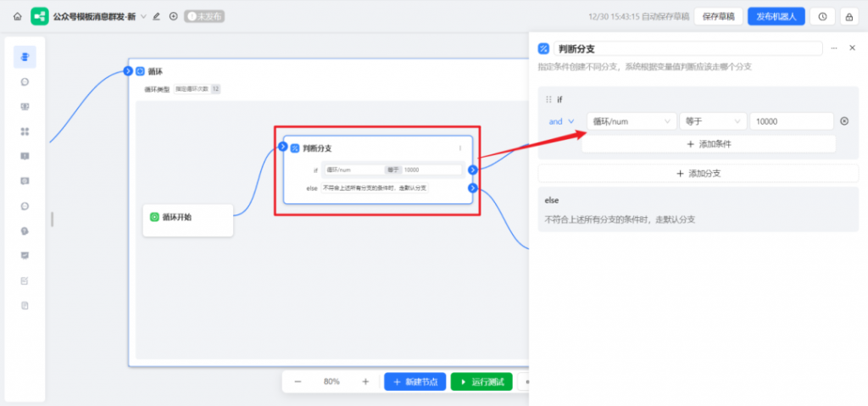Click the lock icon in header
Viewport: 868px width, 406px height.
tap(849, 17)
